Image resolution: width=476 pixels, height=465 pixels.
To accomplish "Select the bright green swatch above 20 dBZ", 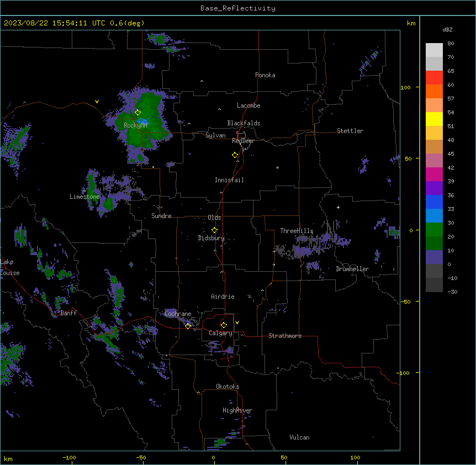I will pyautogui.click(x=434, y=230).
